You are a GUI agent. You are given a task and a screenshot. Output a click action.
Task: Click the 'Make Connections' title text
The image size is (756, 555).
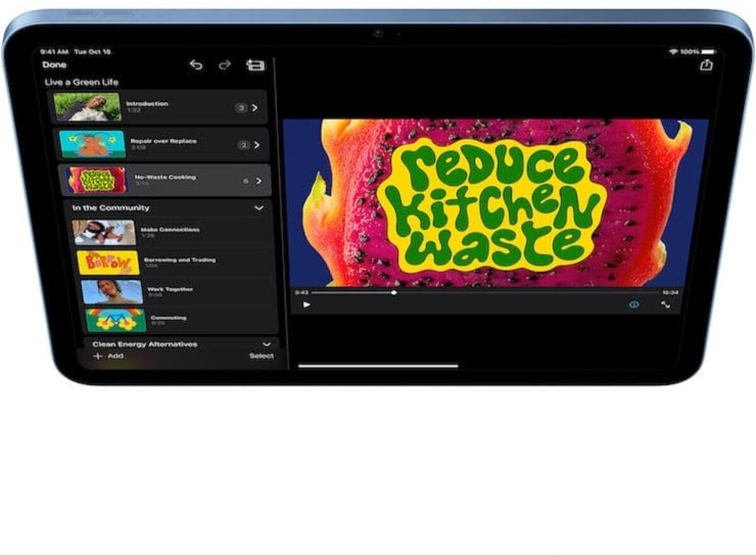[x=169, y=229]
